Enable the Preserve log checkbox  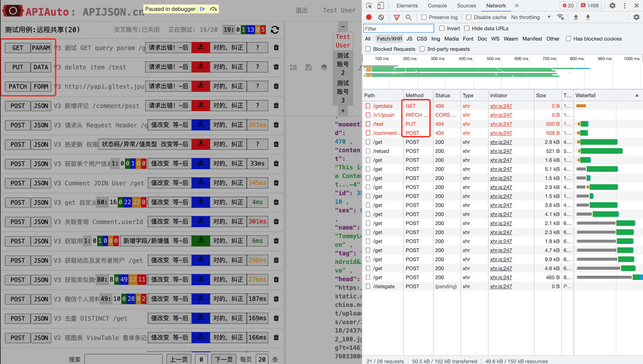pos(424,17)
